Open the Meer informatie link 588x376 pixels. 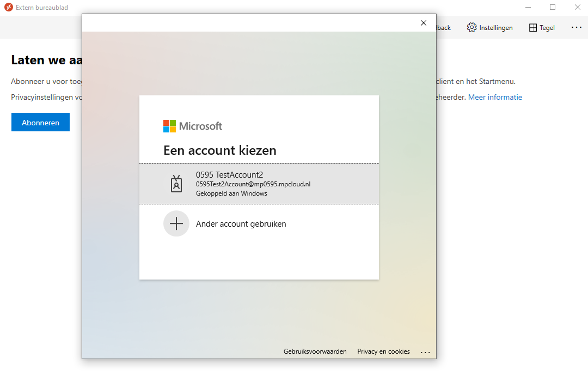(495, 97)
